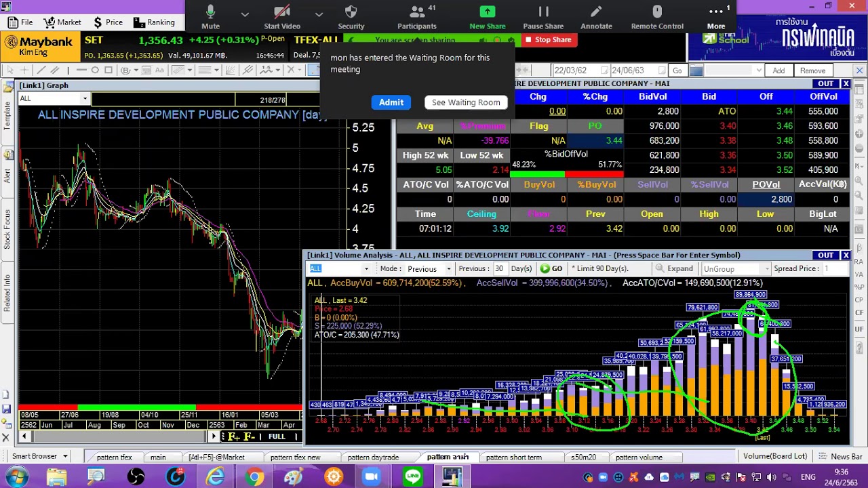Click the Spread Price input field
This screenshot has height=488, width=868.
[x=835, y=269]
